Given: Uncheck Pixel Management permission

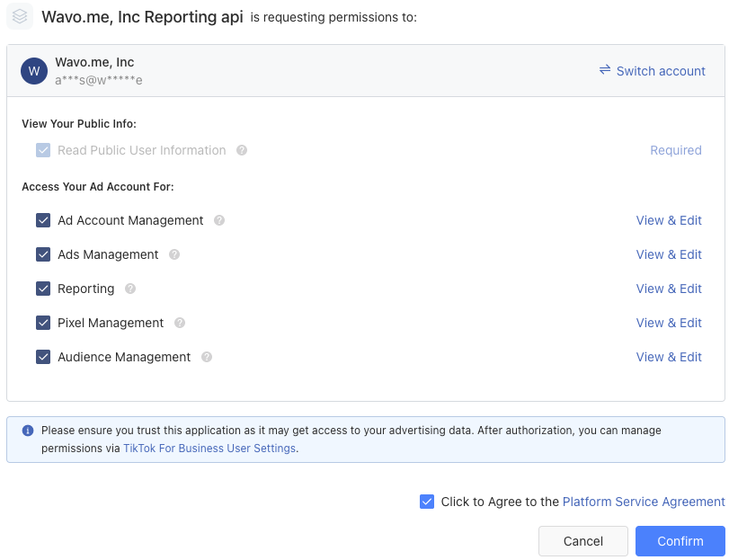Looking at the screenshot, I should click(x=43, y=323).
